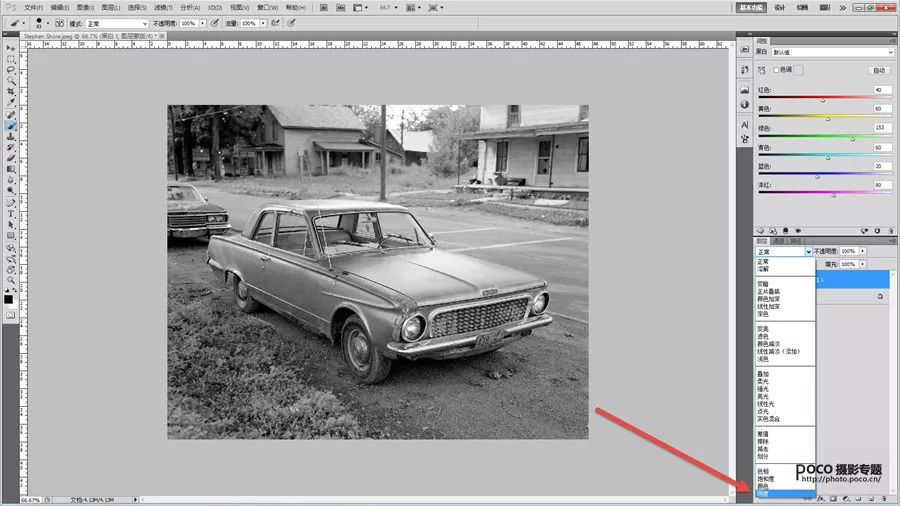The height and width of the screenshot is (506, 900).
Task: Select the Eyedropper tool
Action: tap(10, 102)
